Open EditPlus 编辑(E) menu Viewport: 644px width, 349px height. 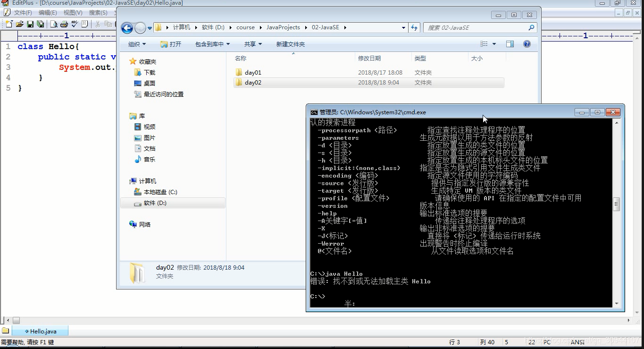pyautogui.click(x=48, y=12)
